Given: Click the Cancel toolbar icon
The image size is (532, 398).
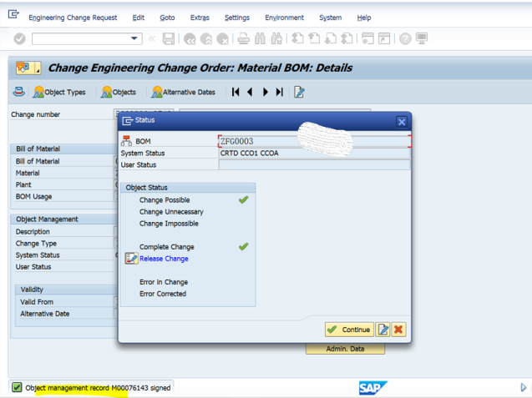Looking at the screenshot, I should coord(223,39).
